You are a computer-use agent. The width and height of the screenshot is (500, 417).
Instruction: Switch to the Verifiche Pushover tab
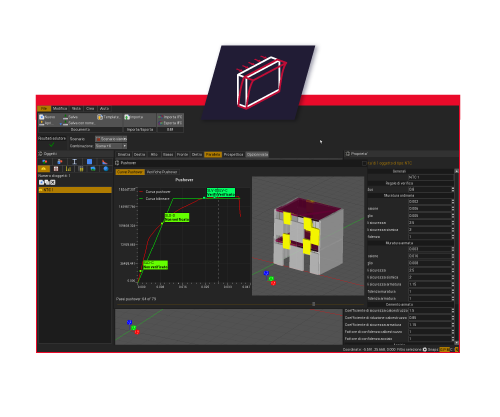coord(162,172)
